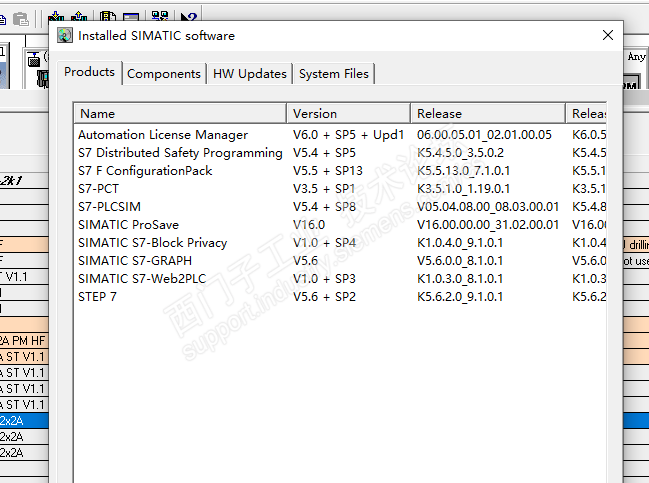649x483 pixels.
Task: Click the station icon in background window
Action: tap(34, 59)
